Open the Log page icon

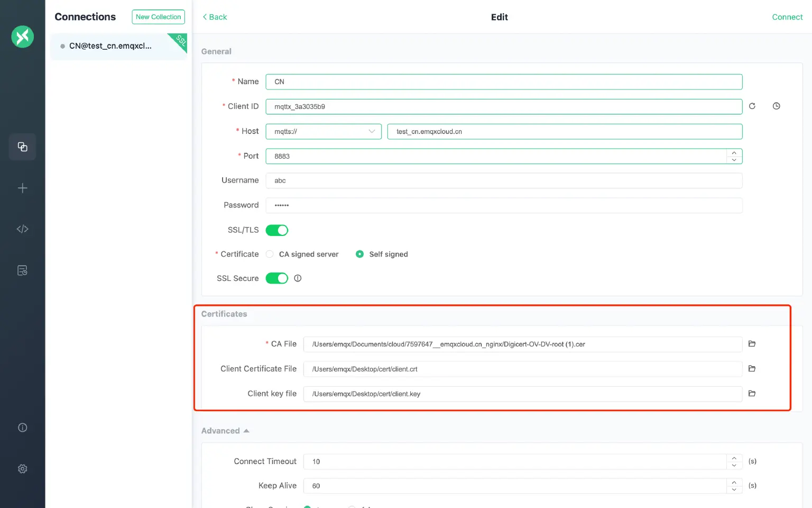coord(22,270)
